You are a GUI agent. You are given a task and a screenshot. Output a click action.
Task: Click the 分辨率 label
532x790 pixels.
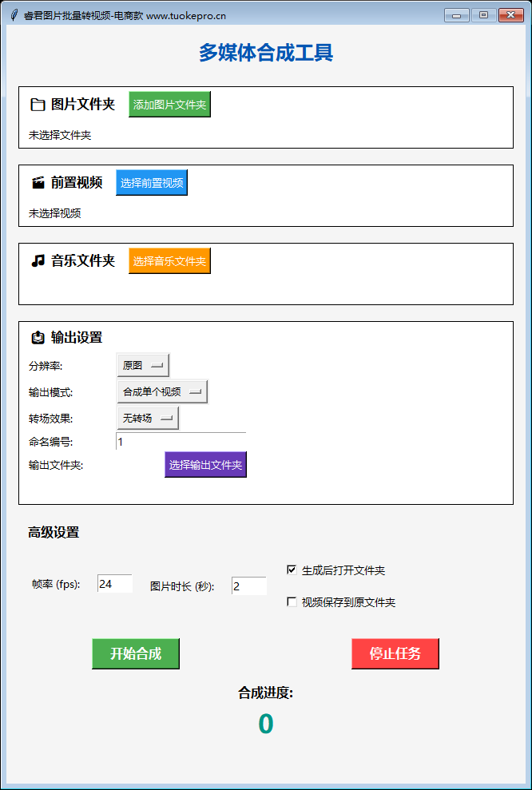46,366
